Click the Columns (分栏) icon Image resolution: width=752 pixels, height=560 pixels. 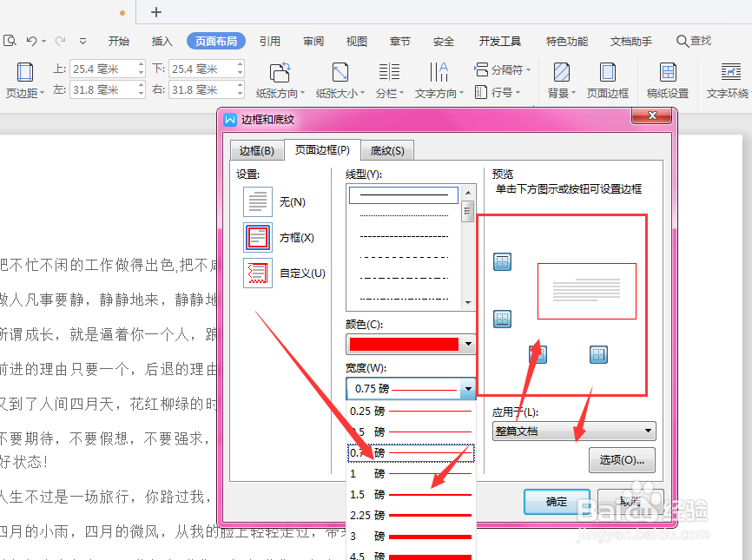pos(389,72)
